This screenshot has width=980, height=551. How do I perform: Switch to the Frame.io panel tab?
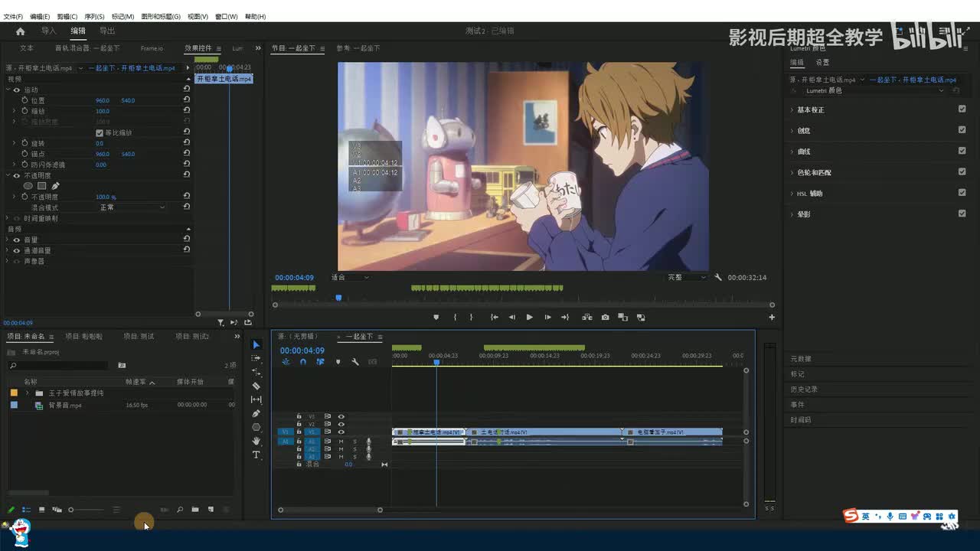pos(152,48)
